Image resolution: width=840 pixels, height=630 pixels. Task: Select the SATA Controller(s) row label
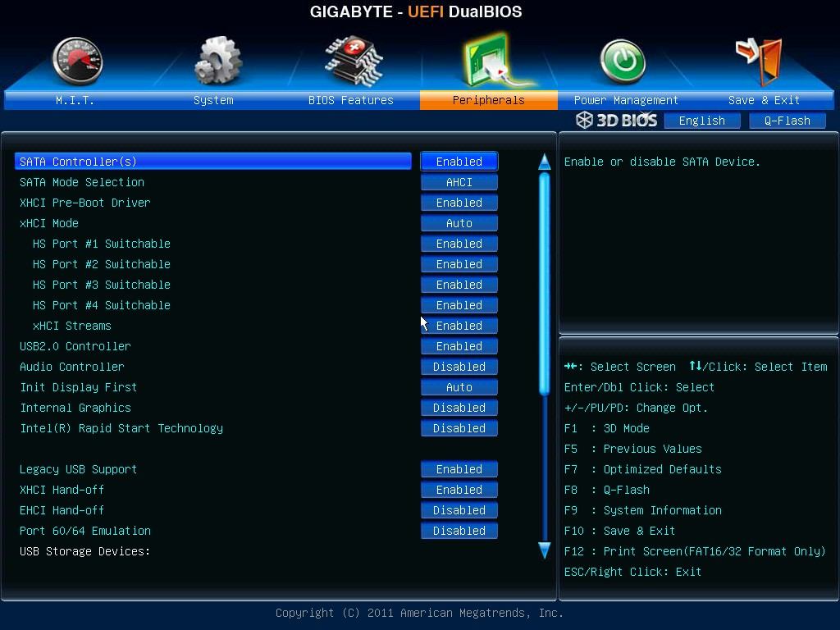tap(78, 162)
